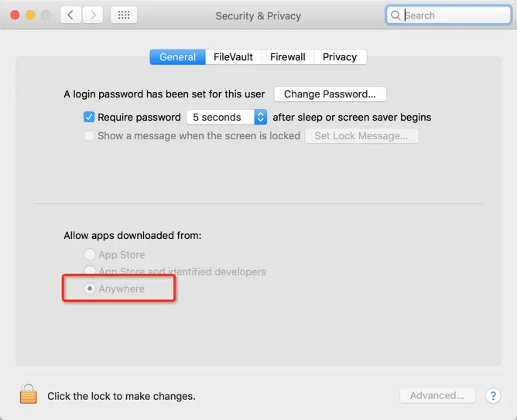Go forward with the right arrow
517x420 pixels.
click(93, 15)
